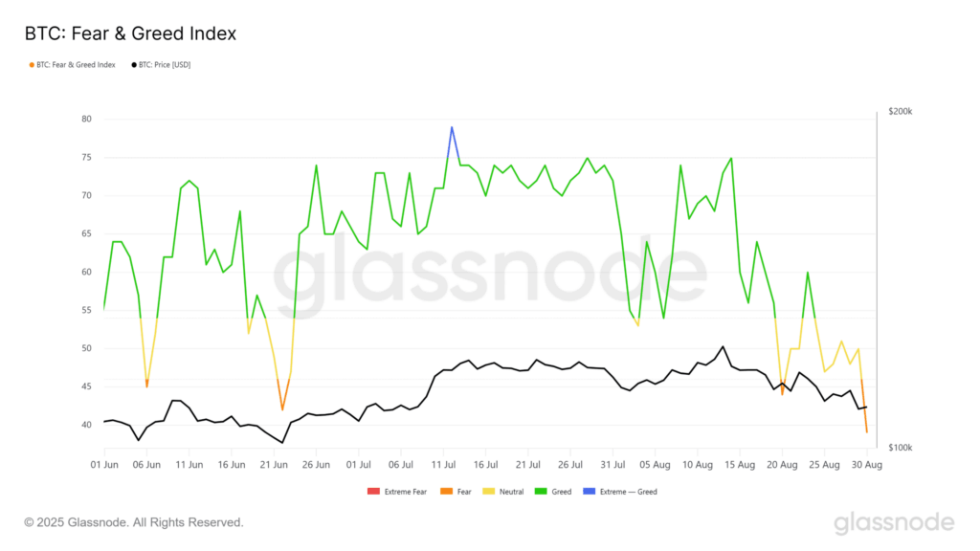This screenshot has width=980, height=551.
Task: Click the blue Extreme Greed peak on chart
Action: pyautogui.click(x=452, y=128)
